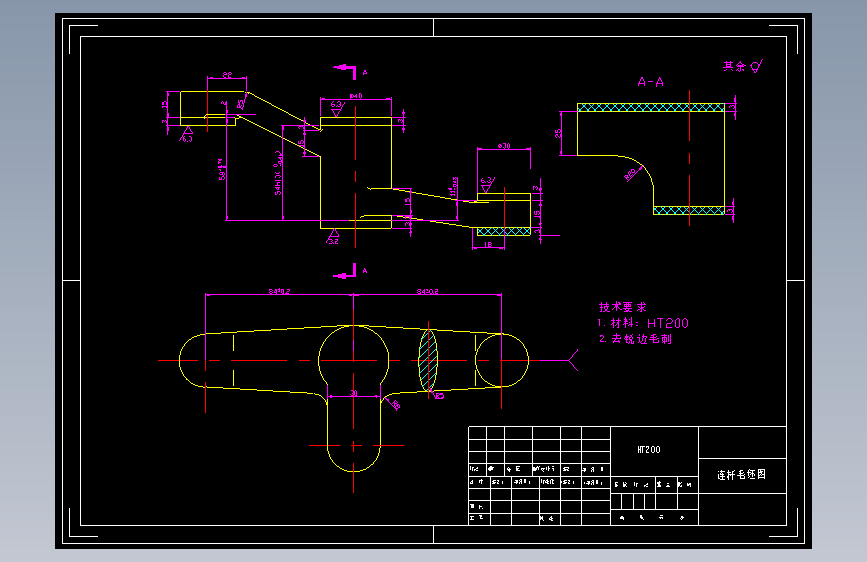Select the φ30 diameter dimension

(504, 146)
